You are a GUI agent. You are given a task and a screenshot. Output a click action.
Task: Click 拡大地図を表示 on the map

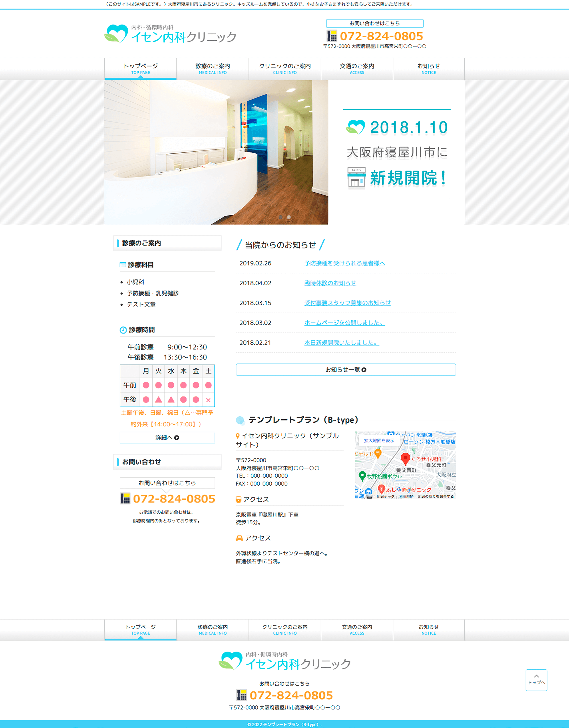pyautogui.click(x=379, y=440)
